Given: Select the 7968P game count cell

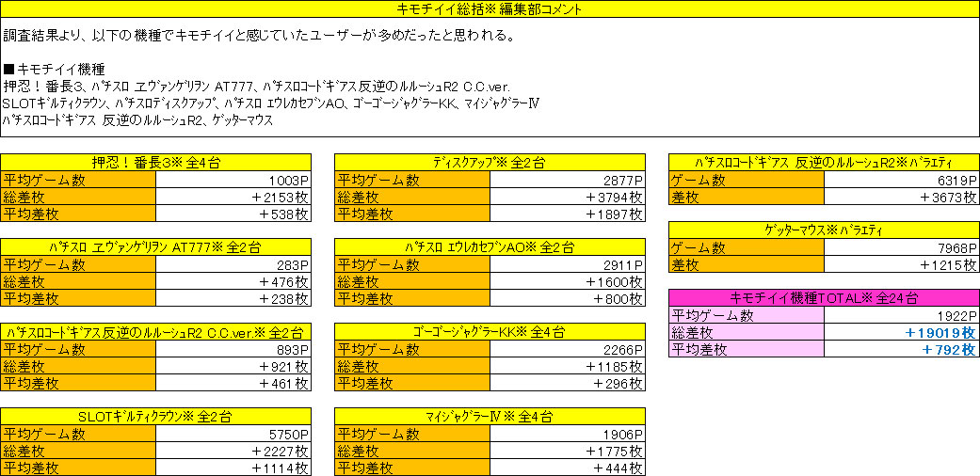Looking at the screenshot, I should (901, 247).
